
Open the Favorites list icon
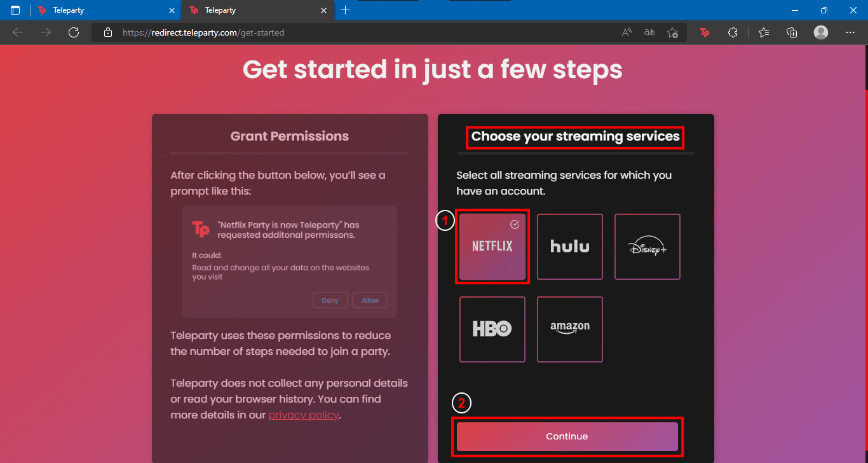click(764, 32)
